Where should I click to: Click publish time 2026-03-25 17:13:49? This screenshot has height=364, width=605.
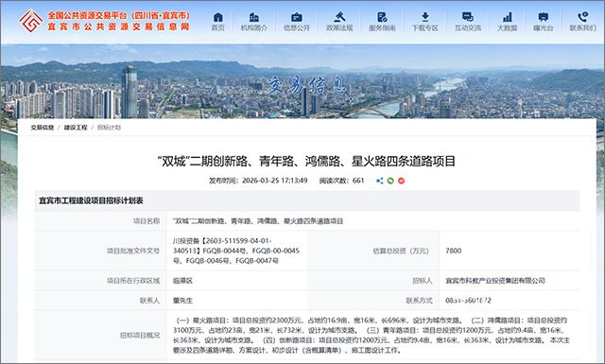pyautogui.click(x=275, y=181)
